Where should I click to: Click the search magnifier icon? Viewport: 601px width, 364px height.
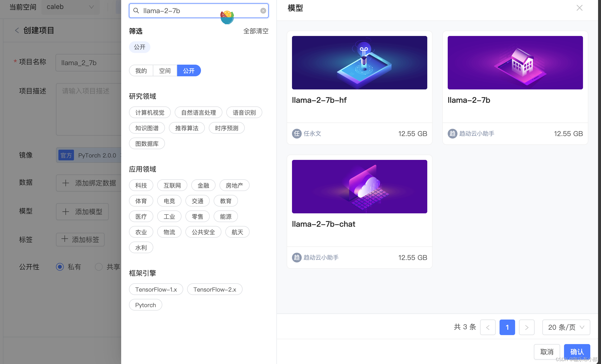click(x=136, y=11)
